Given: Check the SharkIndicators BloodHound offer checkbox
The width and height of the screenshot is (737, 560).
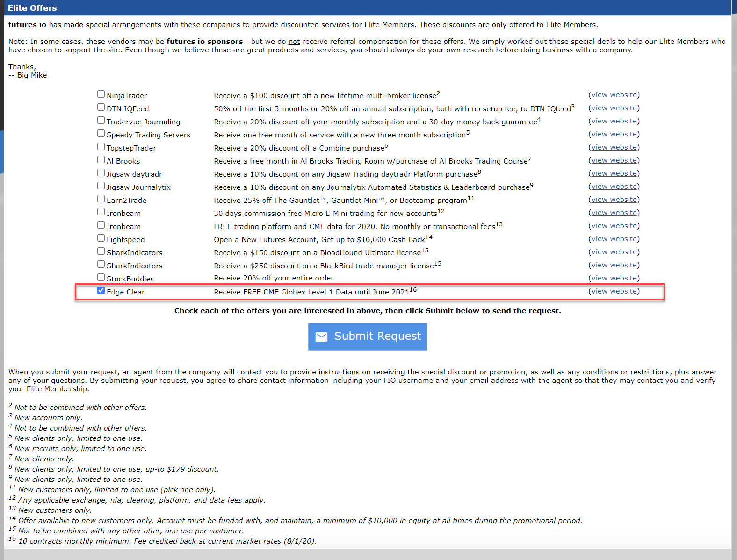Looking at the screenshot, I should point(101,251).
